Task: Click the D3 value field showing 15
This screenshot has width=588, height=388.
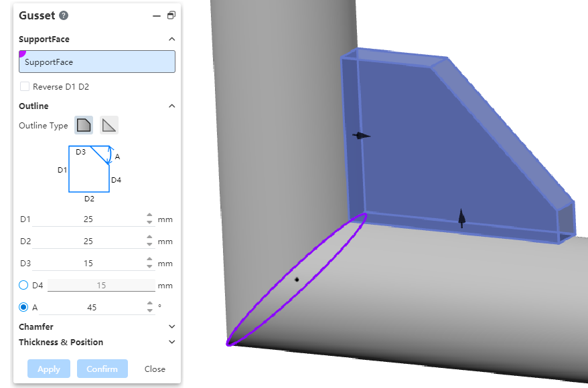Action: pos(88,264)
